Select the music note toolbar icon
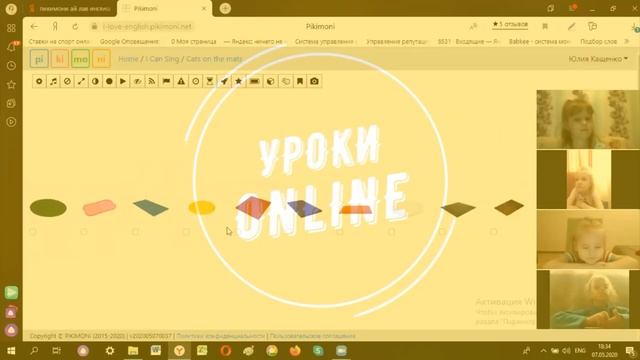This screenshot has width=640, height=360. (53, 81)
